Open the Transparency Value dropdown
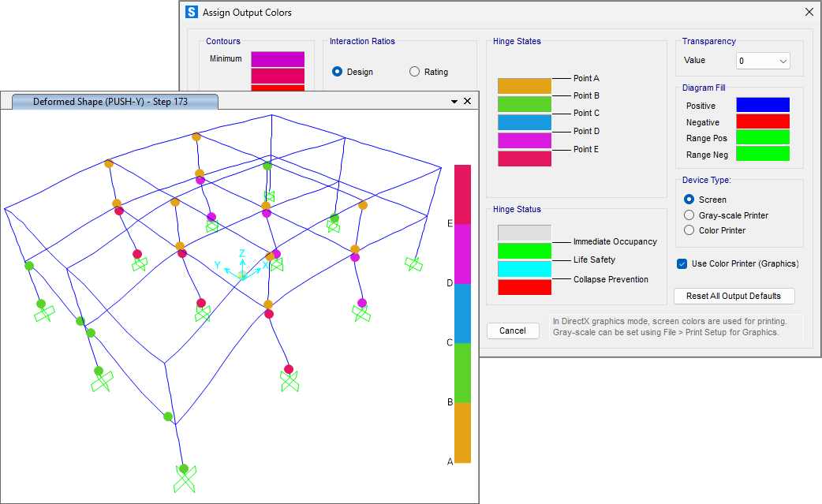Screen dimensions: 822x504 (762, 60)
